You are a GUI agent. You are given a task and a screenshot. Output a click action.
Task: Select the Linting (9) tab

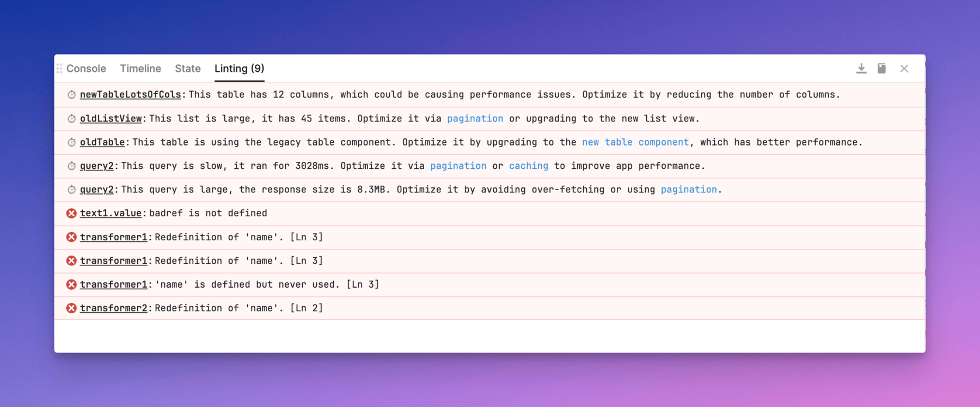[x=239, y=68]
